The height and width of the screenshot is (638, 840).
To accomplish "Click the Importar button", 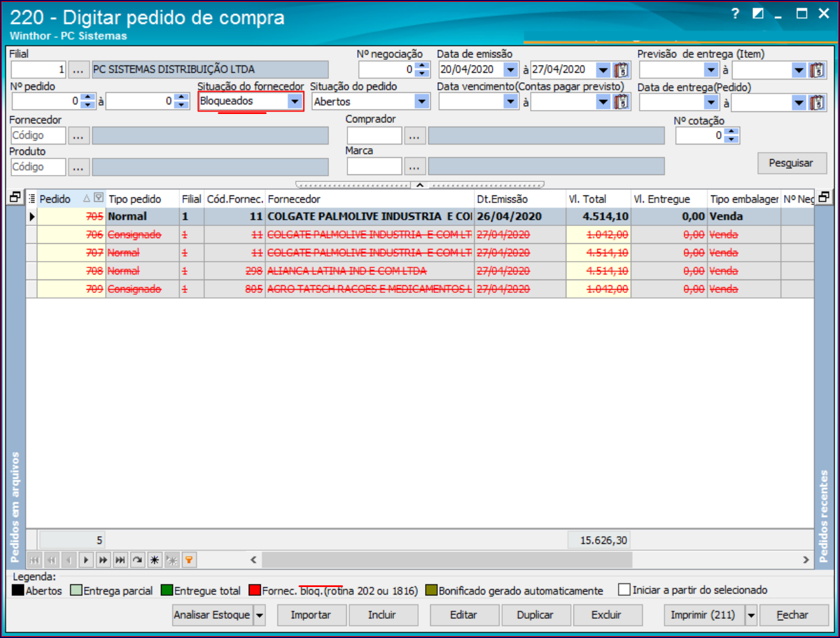I will [311, 615].
